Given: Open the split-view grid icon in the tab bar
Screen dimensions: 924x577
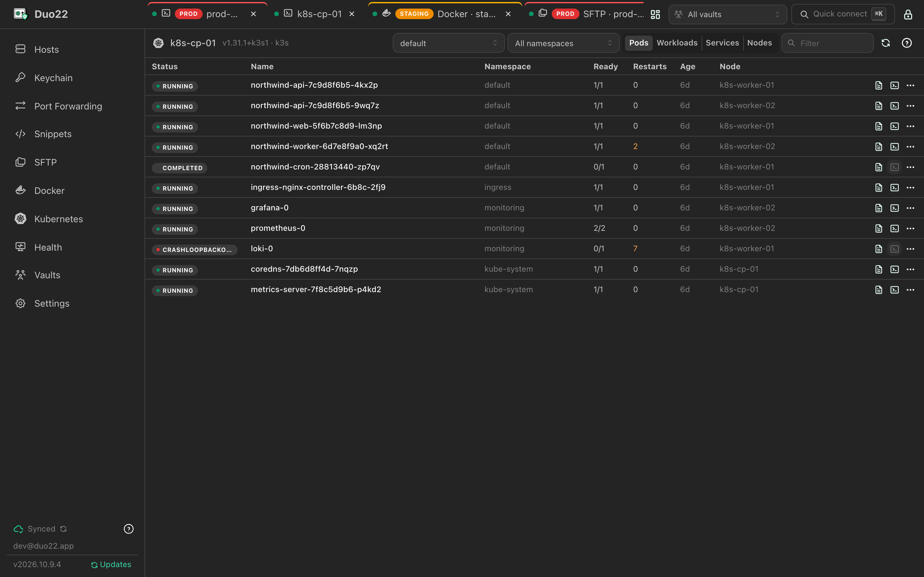Looking at the screenshot, I should pos(655,15).
